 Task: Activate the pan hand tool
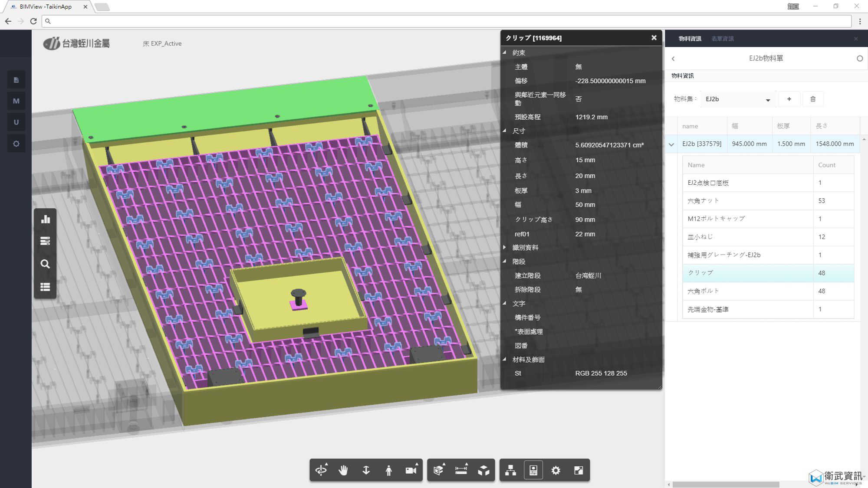click(343, 470)
